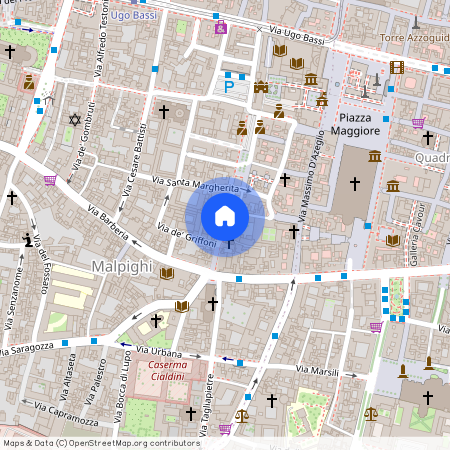Click the pagoda-shaped shrine icon

click(322, 99)
